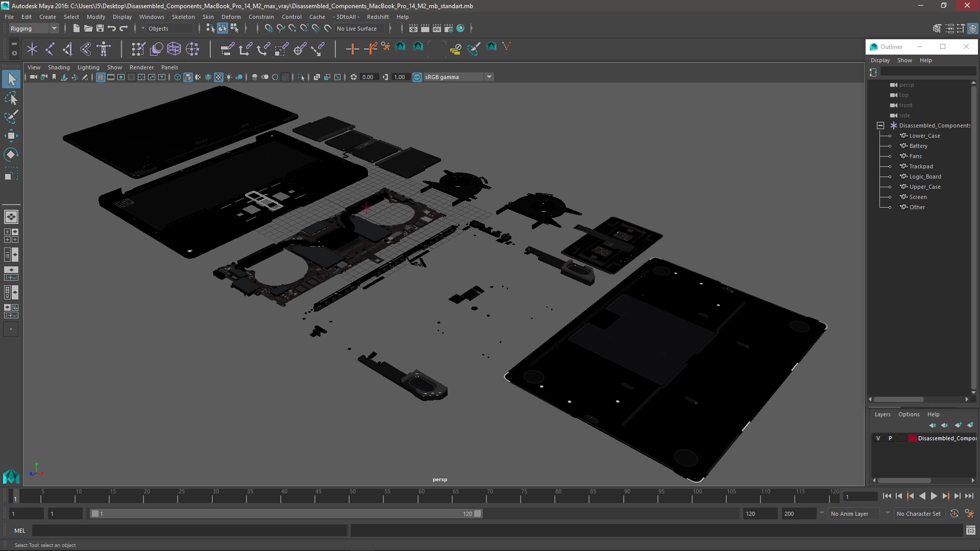Open the Layers menu in layer editor

[x=882, y=414]
